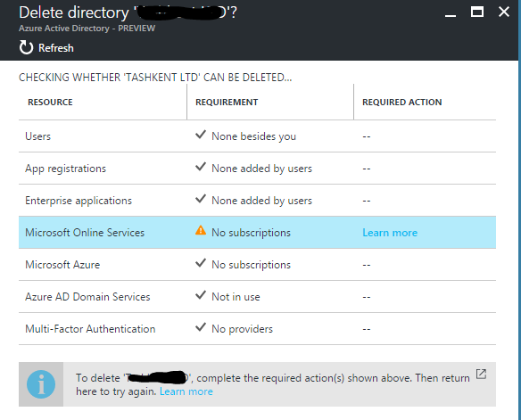
Task: Click the Refresh label in toolbar
Action: coord(56,48)
